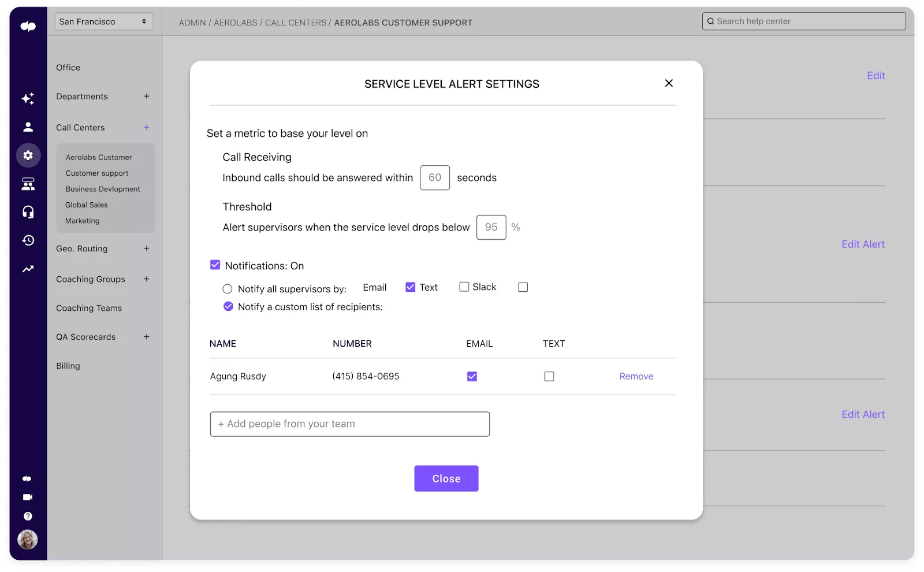Image resolution: width=924 pixels, height=572 pixels.
Task: Open the AI sparkles panel in sidebar
Action: [28, 98]
